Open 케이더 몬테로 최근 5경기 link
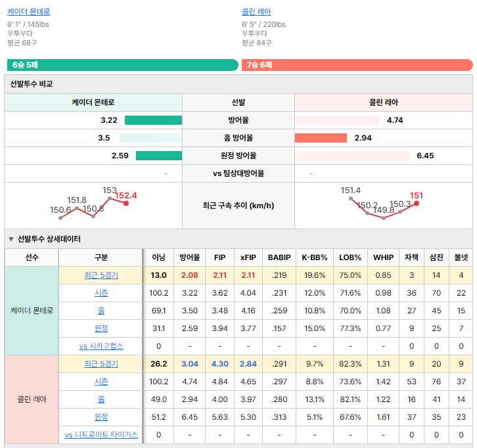This screenshot has height=448, width=477. tap(101, 275)
